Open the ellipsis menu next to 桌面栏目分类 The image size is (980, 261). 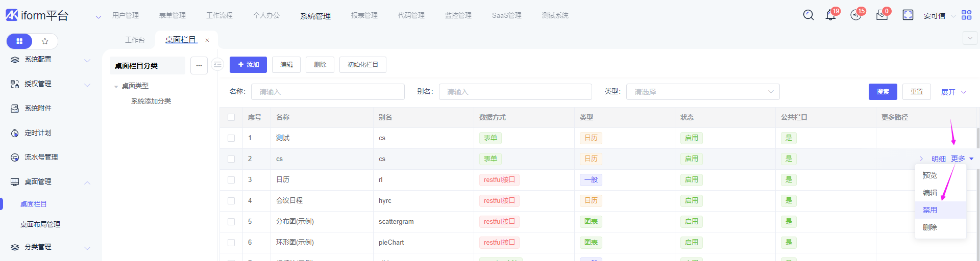tap(199, 66)
